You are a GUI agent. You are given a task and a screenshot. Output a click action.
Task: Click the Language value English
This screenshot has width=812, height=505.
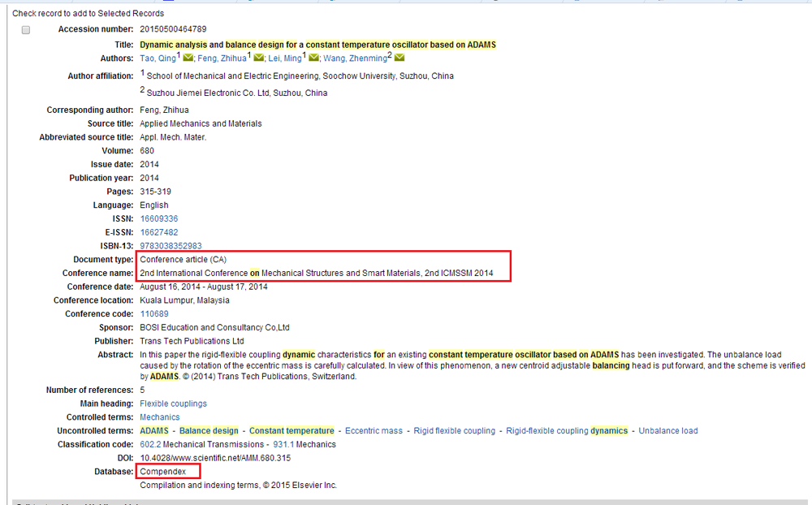(x=153, y=205)
